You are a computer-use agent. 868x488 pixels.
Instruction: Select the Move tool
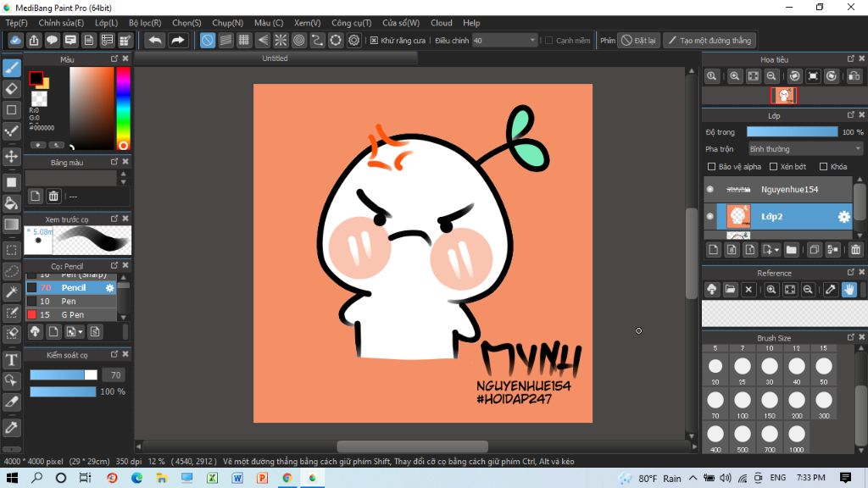12,157
